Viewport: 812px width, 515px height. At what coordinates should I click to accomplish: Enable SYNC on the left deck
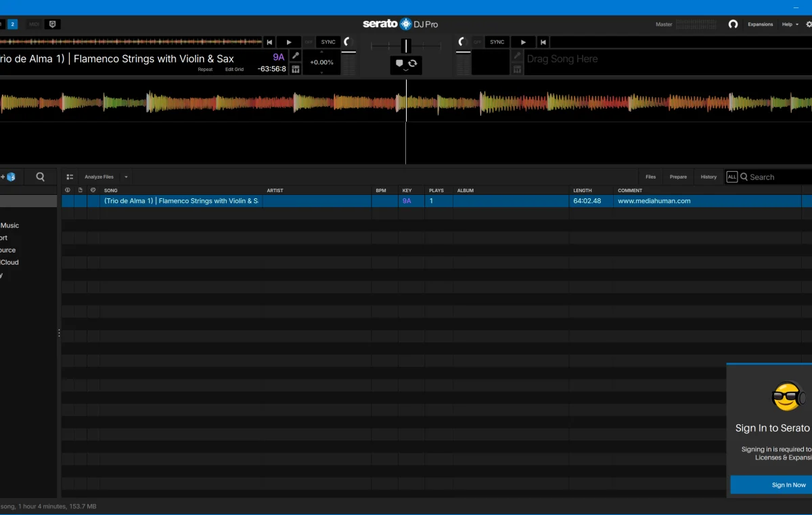coord(328,42)
